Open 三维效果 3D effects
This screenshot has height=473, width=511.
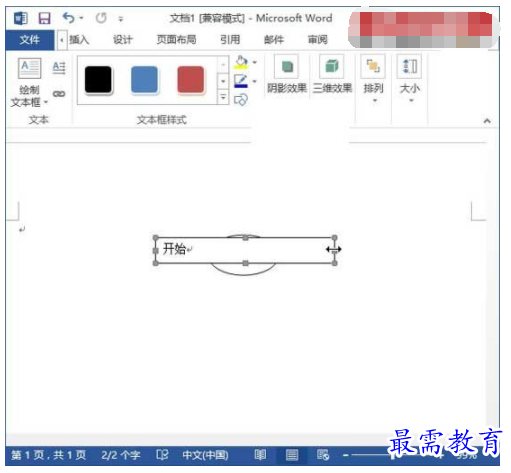pos(332,74)
